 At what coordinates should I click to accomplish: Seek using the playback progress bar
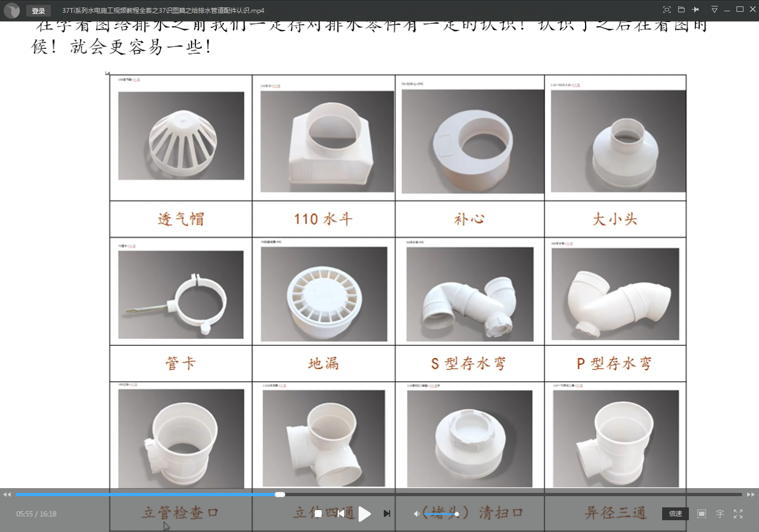(379, 495)
